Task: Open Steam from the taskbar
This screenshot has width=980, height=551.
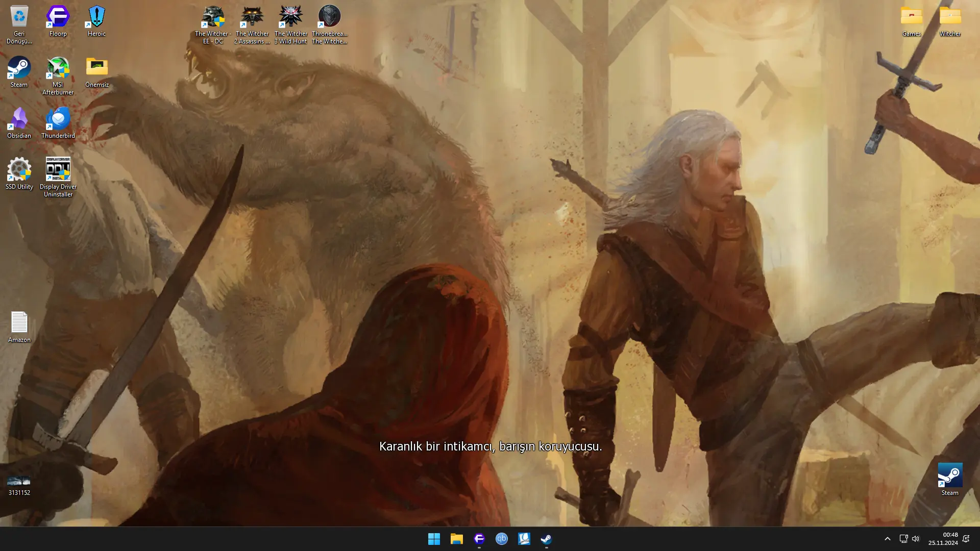Action: (546, 539)
